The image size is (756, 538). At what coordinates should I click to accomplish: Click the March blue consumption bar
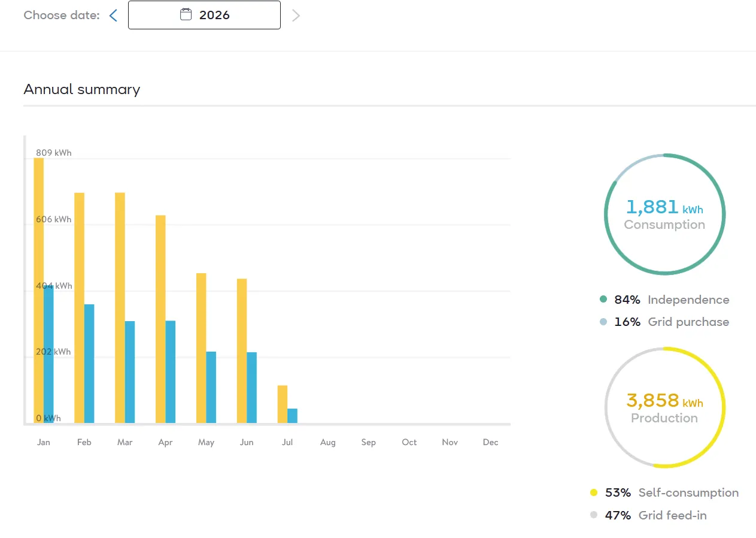pyautogui.click(x=130, y=372)
